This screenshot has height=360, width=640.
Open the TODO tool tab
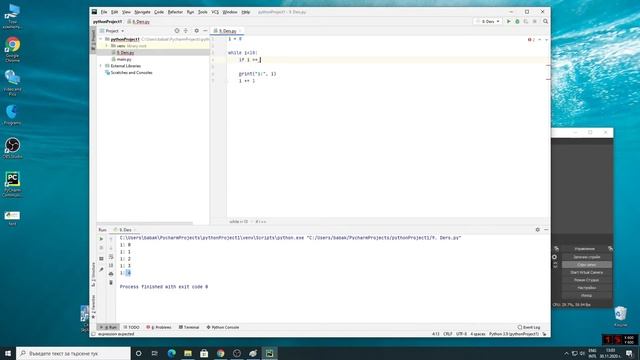coord(131,327)
